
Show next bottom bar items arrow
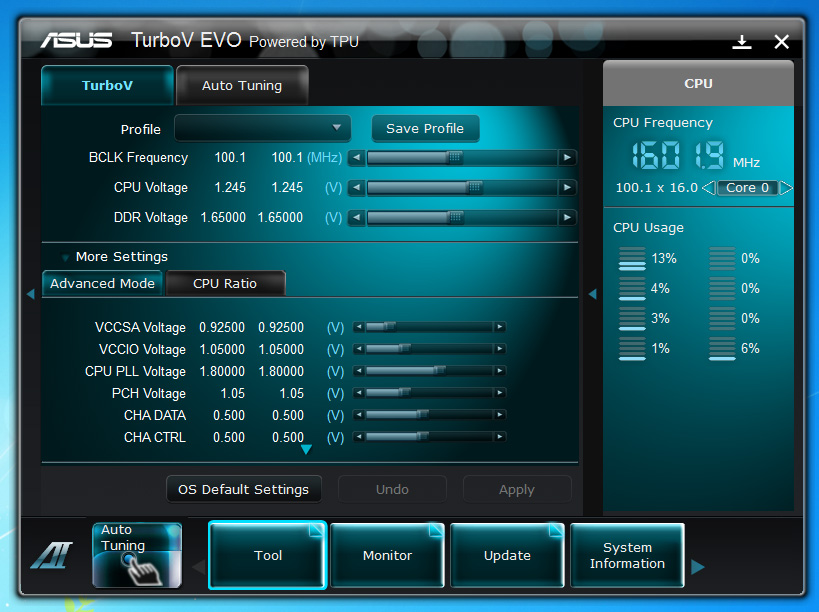697,567
